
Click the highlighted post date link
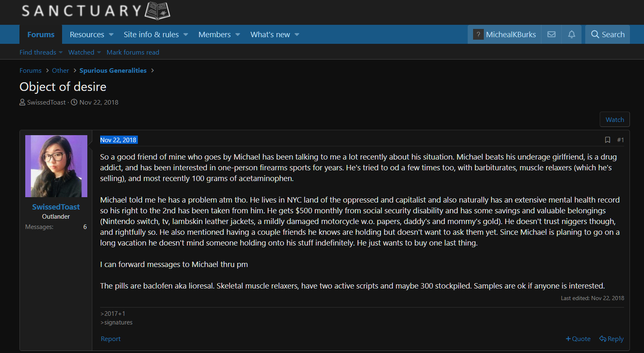(x=118, y=140)
